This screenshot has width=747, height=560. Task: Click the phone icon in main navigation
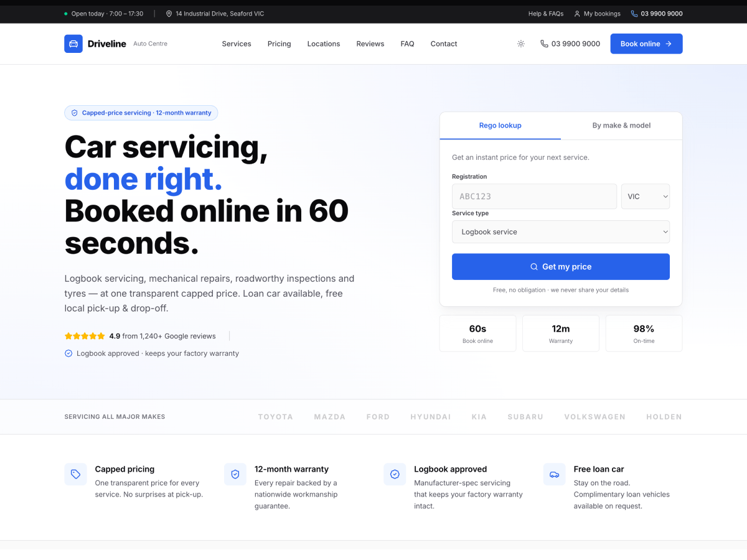[x=544, y=44]
